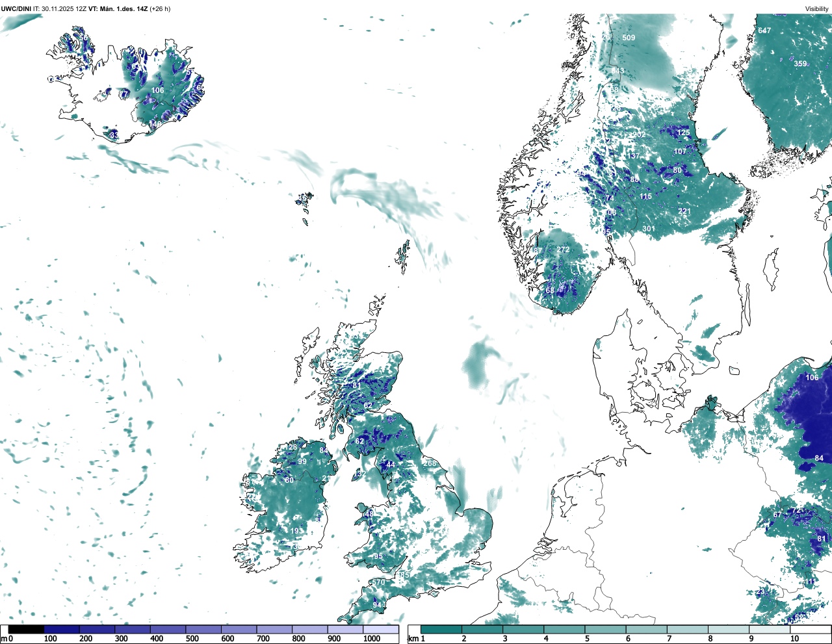This screenshot has height=644, width=832.
Task: Click the '107' value in Sweden
Action: click(680, 151)
